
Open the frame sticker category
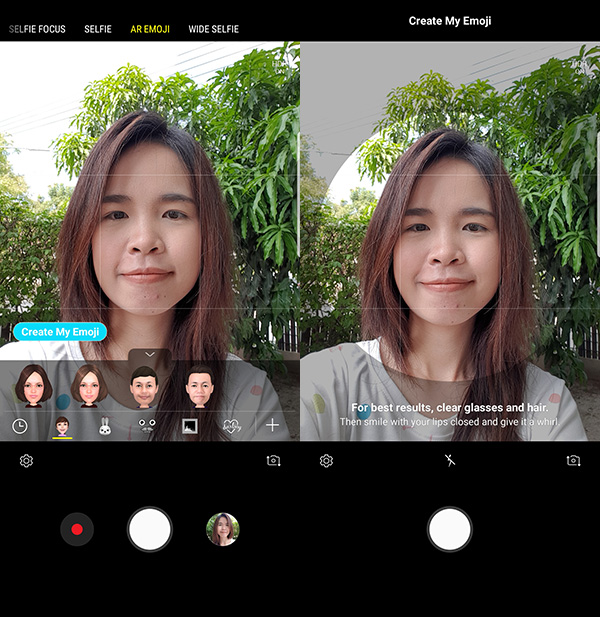pos(189,425)
